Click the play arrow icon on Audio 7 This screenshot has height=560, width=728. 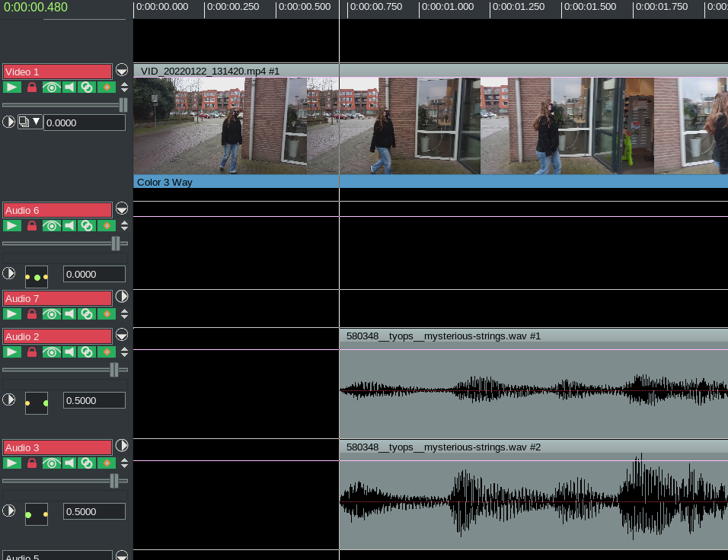(x=12, y=314)
